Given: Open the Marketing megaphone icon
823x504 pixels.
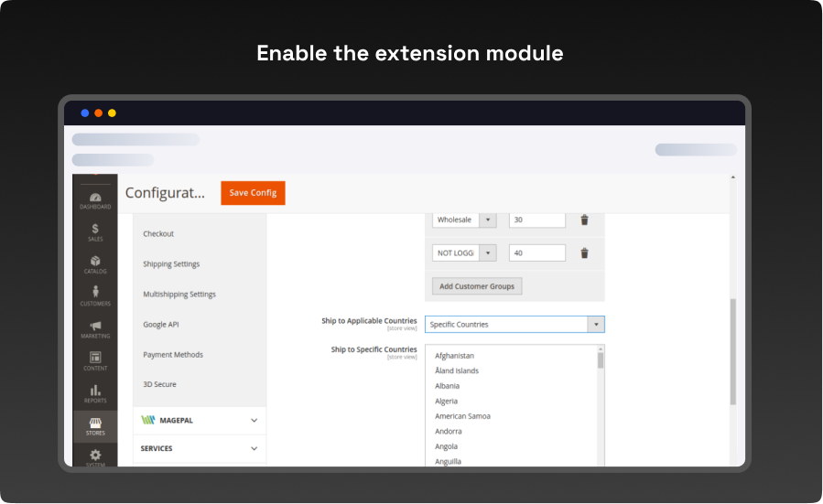Looking at the screenshot, I should click(95, 327).
